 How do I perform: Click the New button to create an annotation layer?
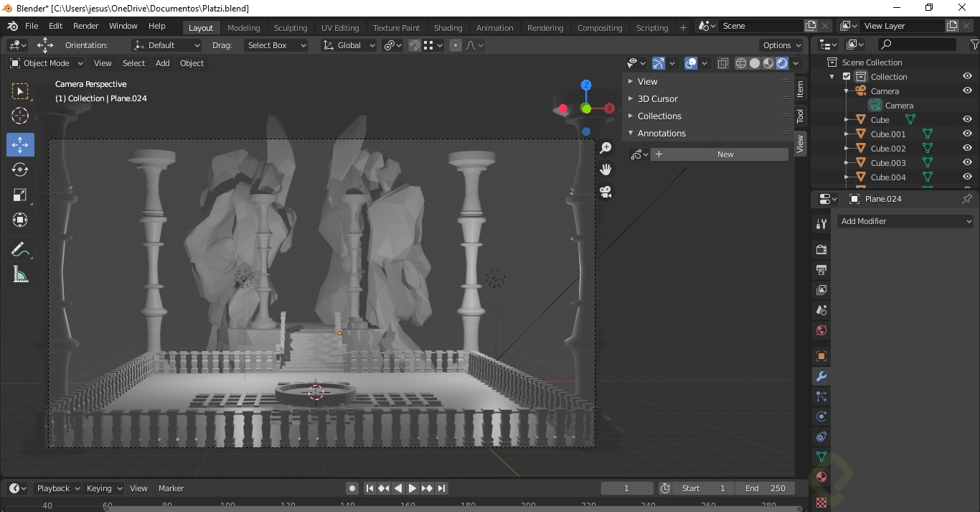tap(725, 154)
